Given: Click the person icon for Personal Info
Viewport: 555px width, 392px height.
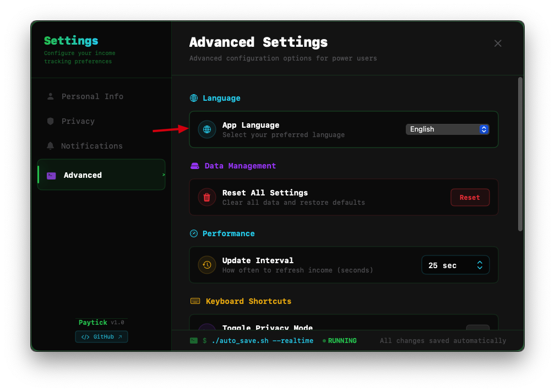Looking at the screenshot, I should pos(50,96).
